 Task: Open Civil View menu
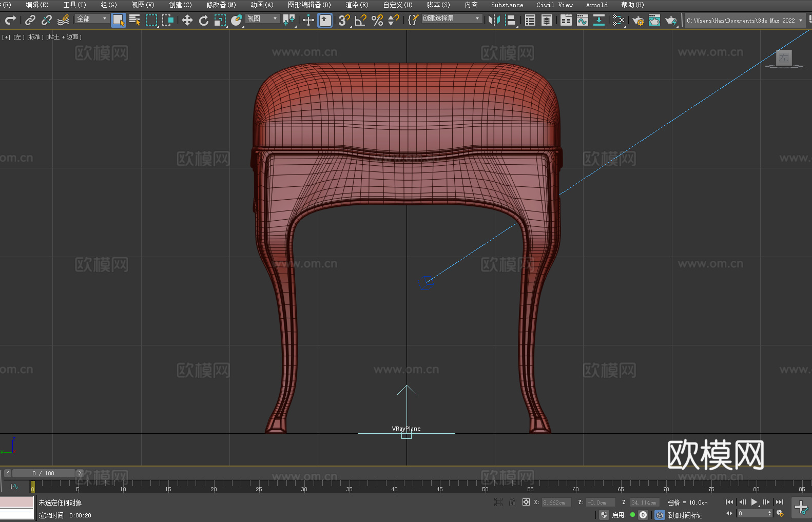pyautogui.click(x=554, y=5)
